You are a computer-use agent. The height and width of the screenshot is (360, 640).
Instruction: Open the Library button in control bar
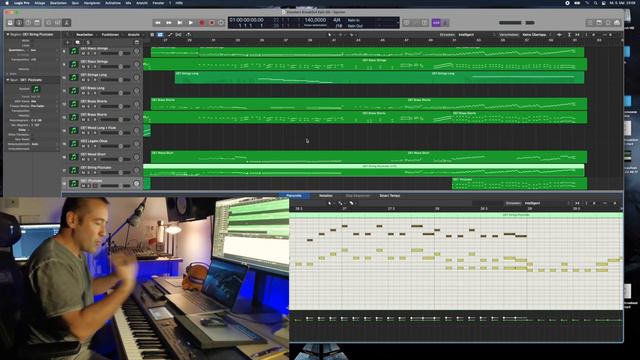pyautogui.click(x=10, y=23)
